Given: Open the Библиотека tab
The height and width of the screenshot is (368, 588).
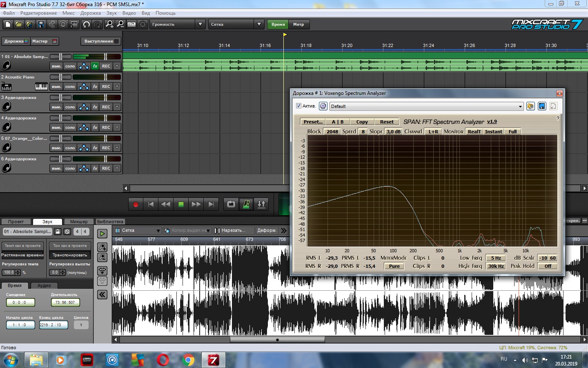Looking at the screenshot, I should click(x=110, y=222).
